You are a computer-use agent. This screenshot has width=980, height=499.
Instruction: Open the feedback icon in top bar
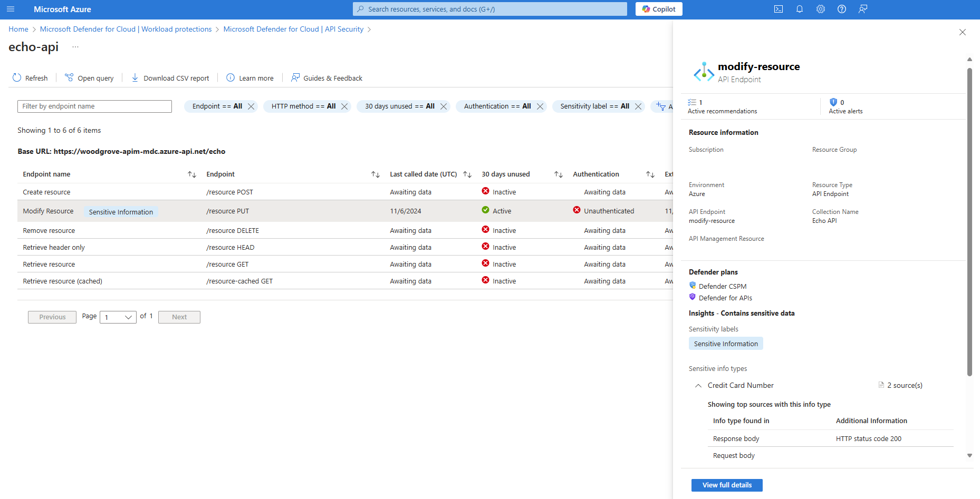[x=863, y=9]
